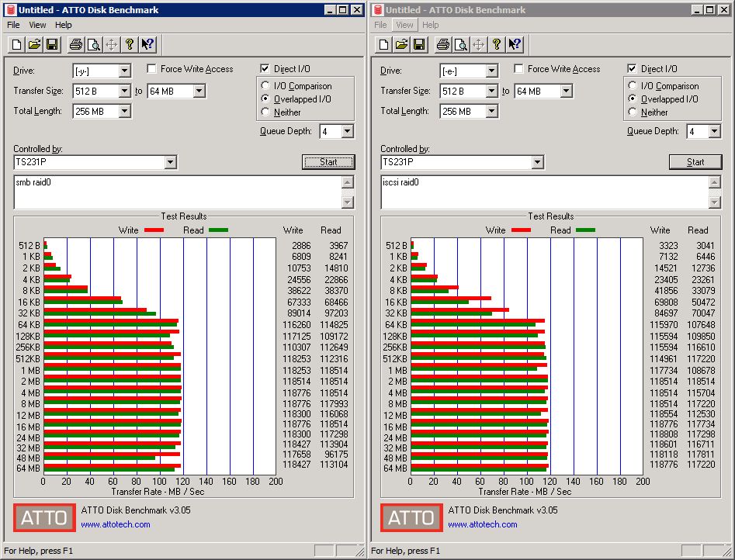Click move crosshair icon in left window toolbar
This screenshot has width=735, height=560.
click(x=112, y=44)
